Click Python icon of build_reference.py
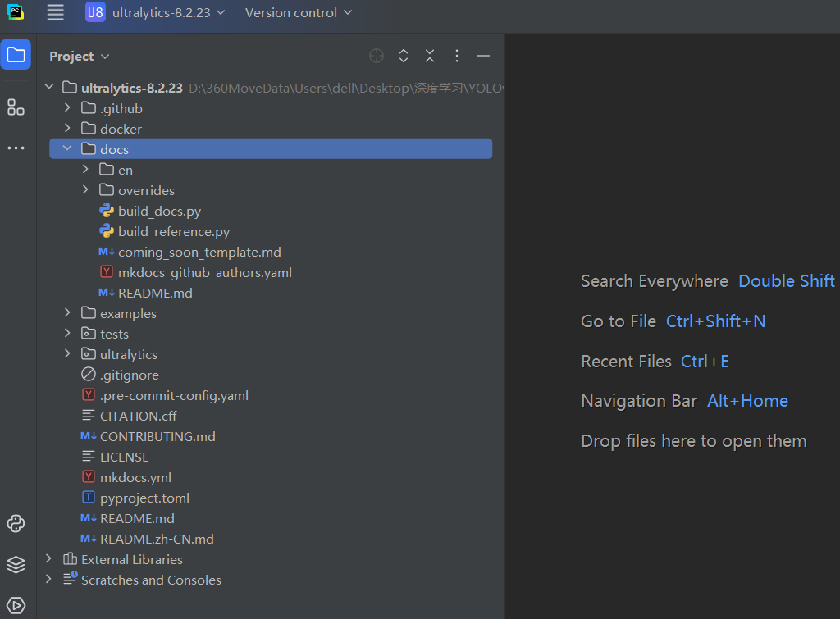Viewport: 840px width, 619px height. point(107,230)
